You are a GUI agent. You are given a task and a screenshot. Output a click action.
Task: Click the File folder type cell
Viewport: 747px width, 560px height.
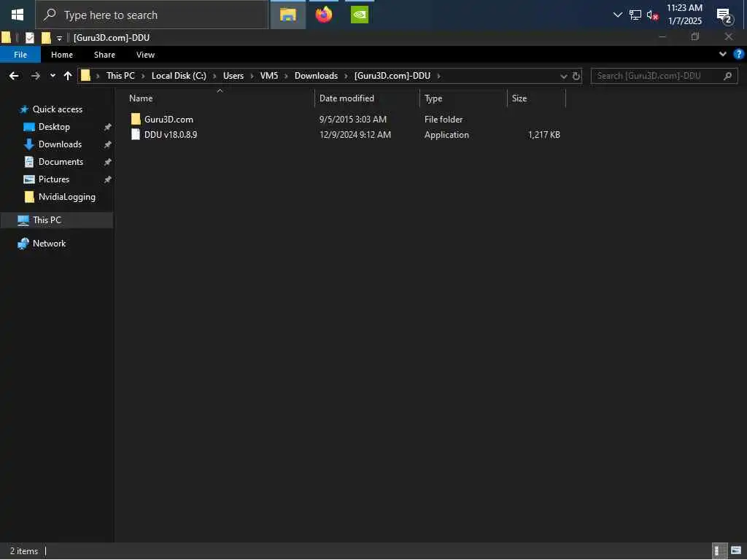coord(443,120)
